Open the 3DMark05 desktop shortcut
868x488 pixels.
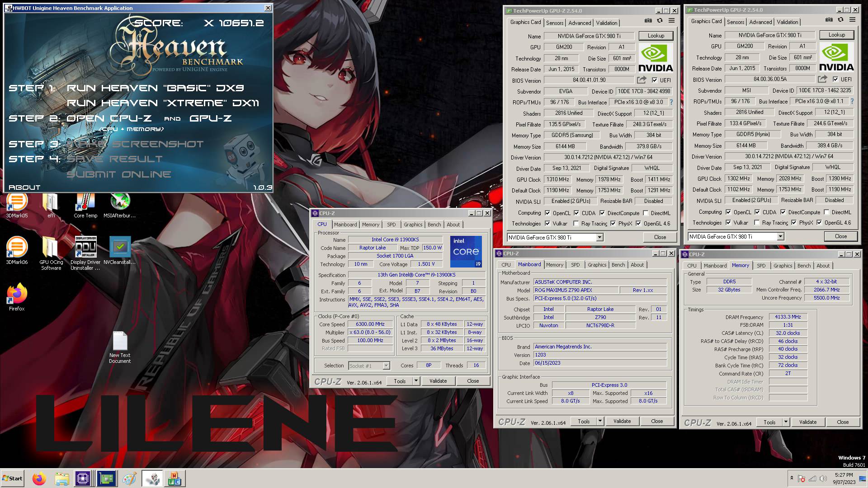(x=17, y=206)
